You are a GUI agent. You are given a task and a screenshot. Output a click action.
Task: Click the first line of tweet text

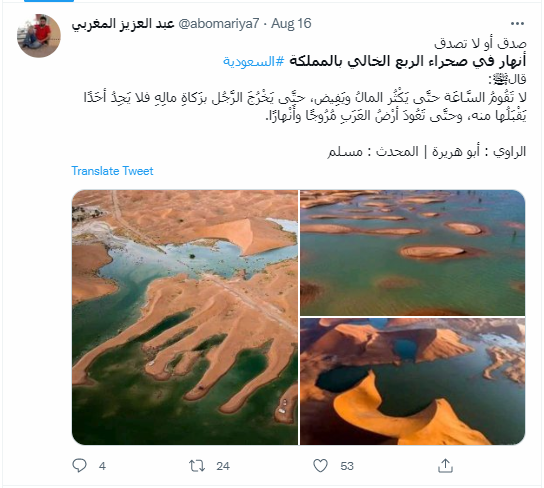pos(480,44)
